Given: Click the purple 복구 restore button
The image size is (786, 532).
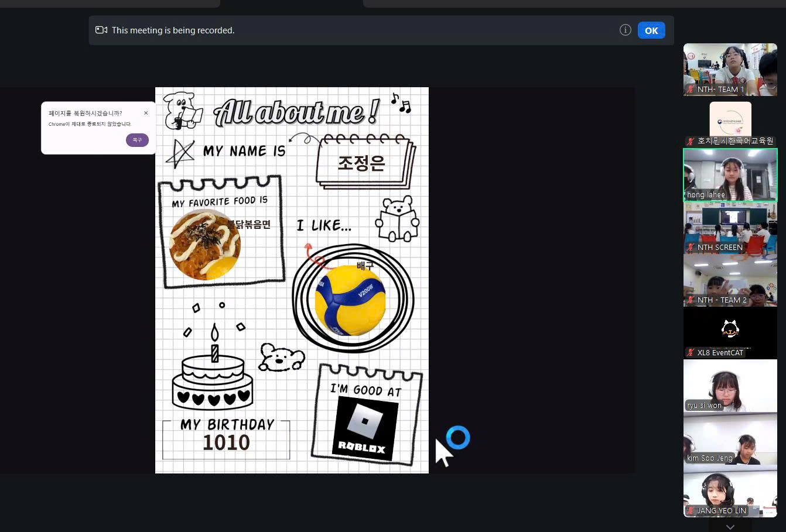Looking at the screenshot, I should [137, 140].
